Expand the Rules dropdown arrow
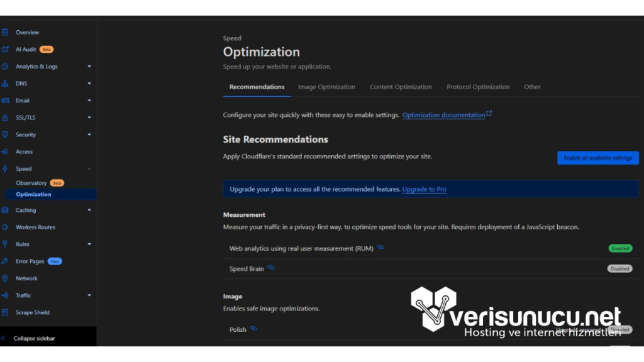 click(x=89, y=244)
